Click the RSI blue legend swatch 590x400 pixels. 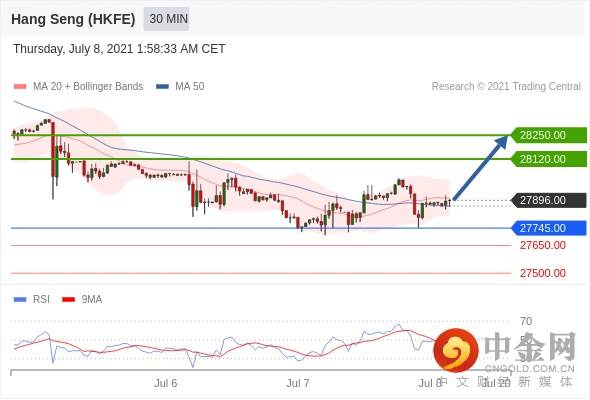pyautogui.click(x=20, y=300)
